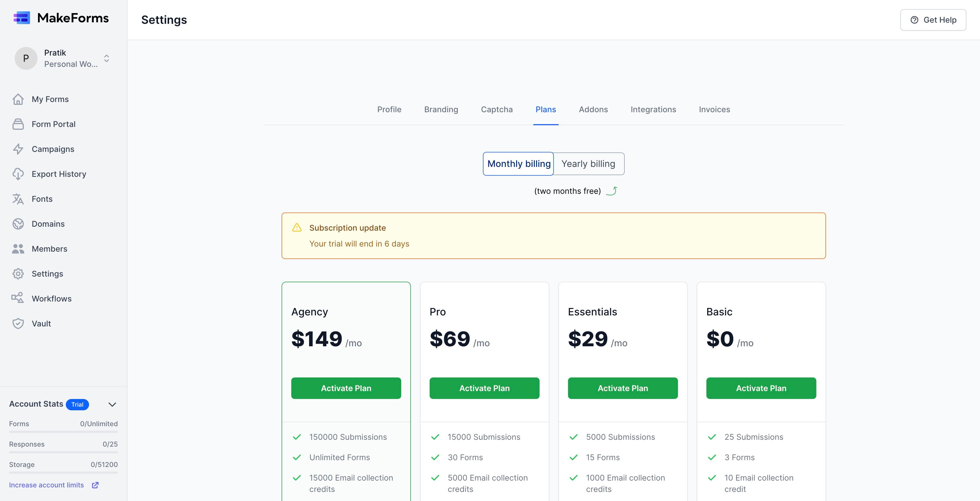Select the Plans tab
Viewport: 980px width, 501px height.
[546, 109]
